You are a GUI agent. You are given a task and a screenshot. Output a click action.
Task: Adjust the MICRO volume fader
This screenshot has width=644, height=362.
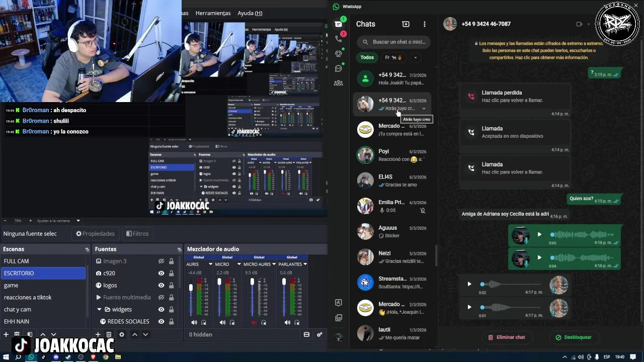(219, 283)
